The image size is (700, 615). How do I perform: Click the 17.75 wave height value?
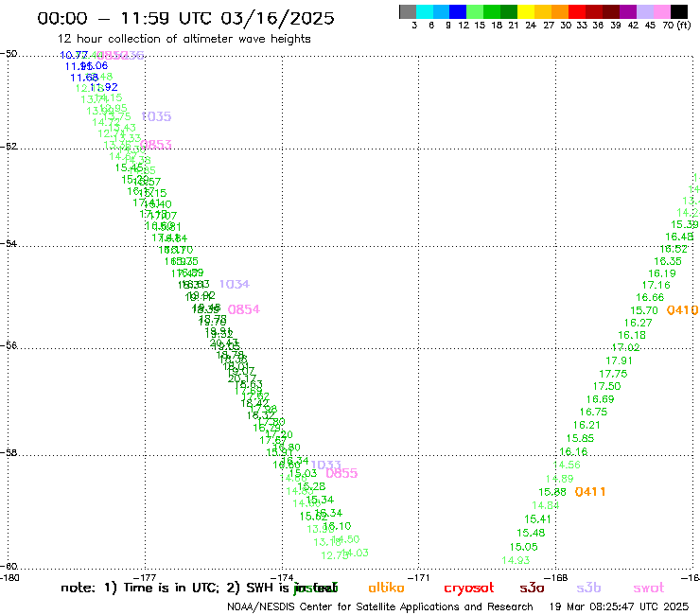coord(613,374)
